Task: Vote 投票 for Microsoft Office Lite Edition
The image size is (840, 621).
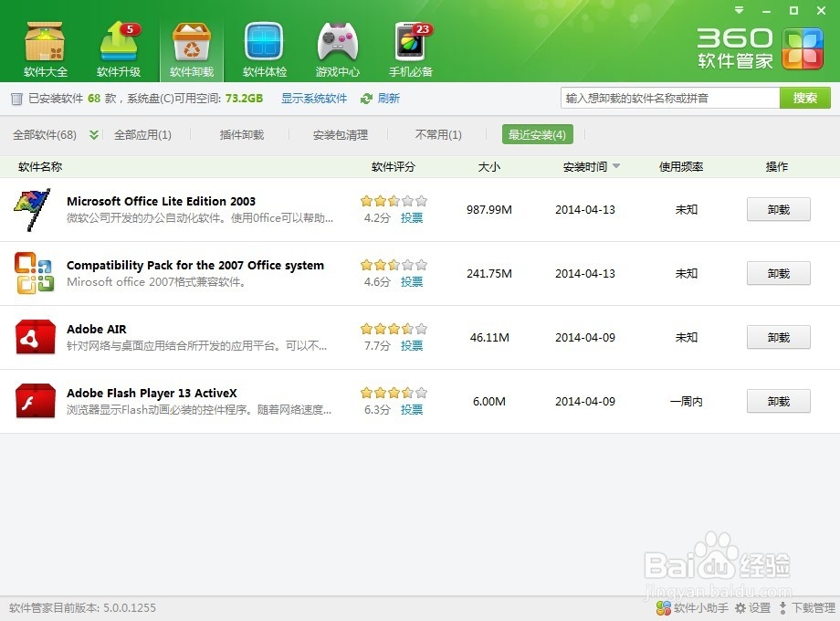Action: 412,218
